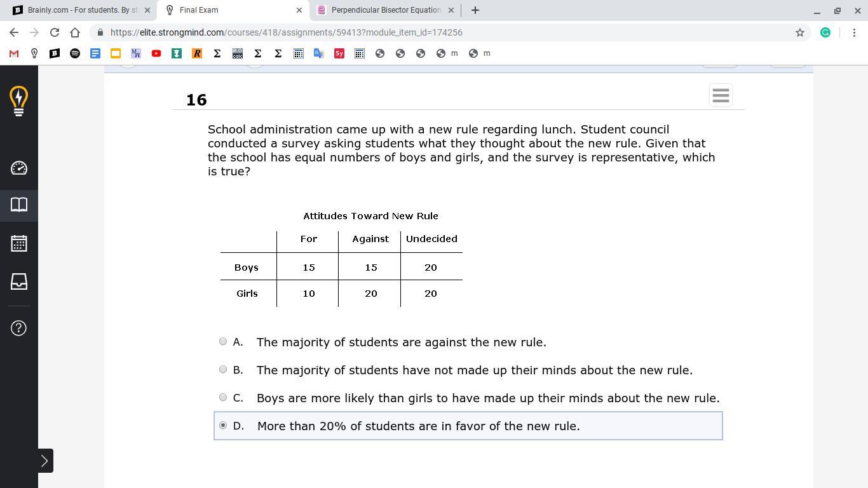Click the Grammarly extension icon

coord(825,32)
